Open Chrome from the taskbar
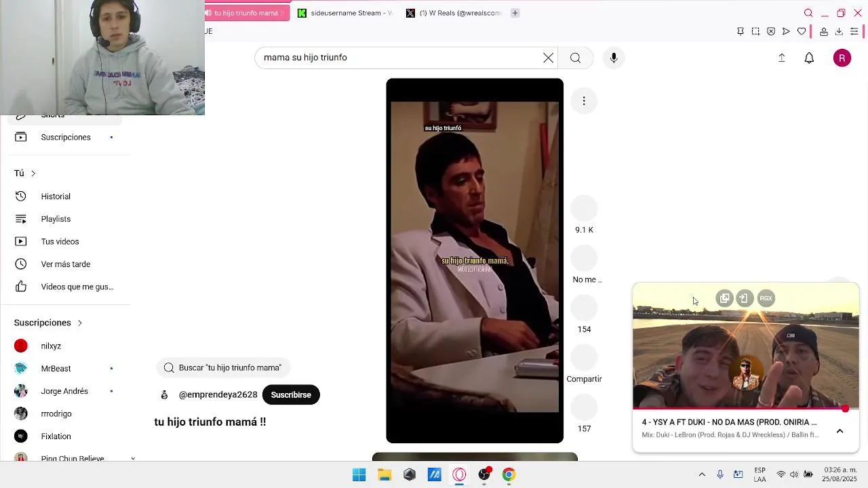Viewport: 868px width, 488px height. [509, 475]
